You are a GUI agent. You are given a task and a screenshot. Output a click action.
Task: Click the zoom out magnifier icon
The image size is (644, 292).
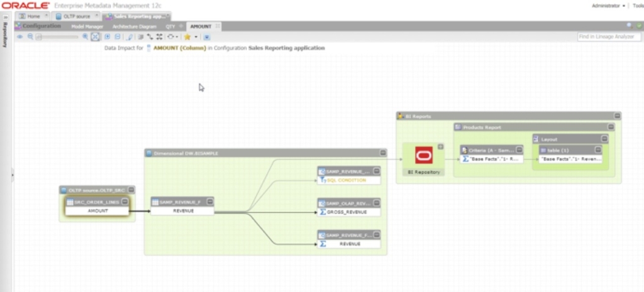pos(30,37)
